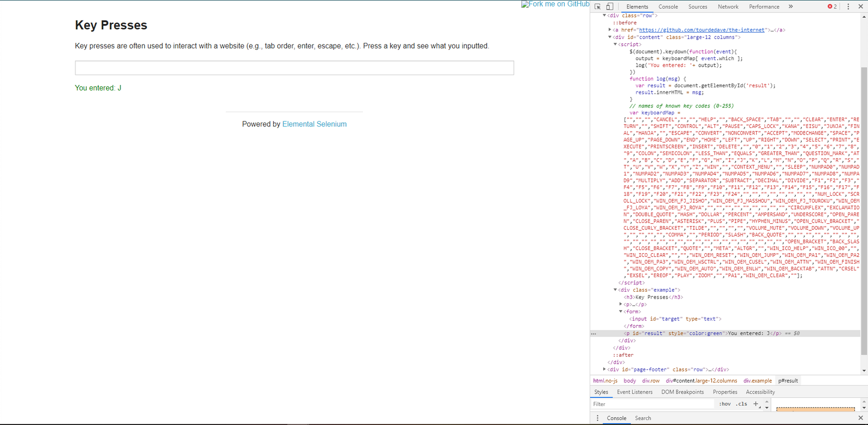Close the bottom console drawer

(860, 418)
